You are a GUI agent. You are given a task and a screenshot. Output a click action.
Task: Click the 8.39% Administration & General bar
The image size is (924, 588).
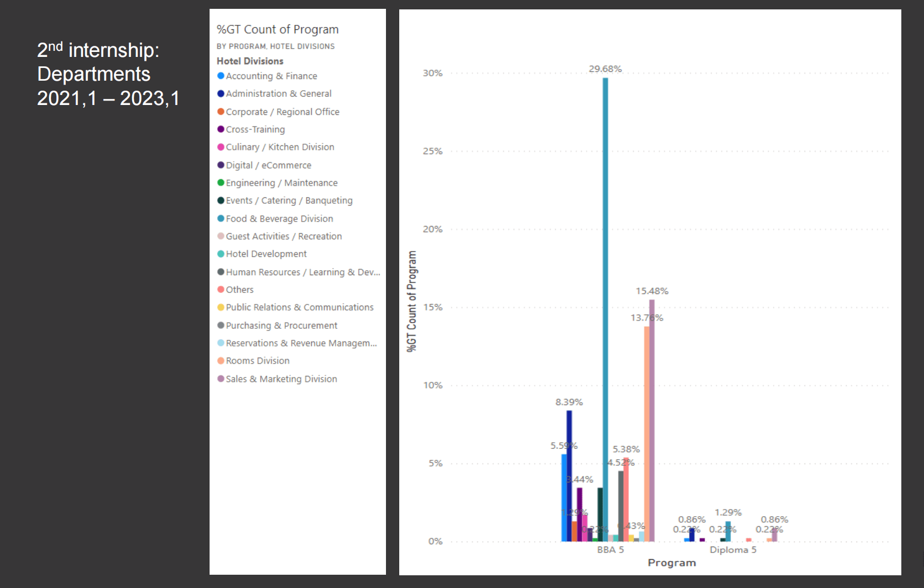pos(569,476)
